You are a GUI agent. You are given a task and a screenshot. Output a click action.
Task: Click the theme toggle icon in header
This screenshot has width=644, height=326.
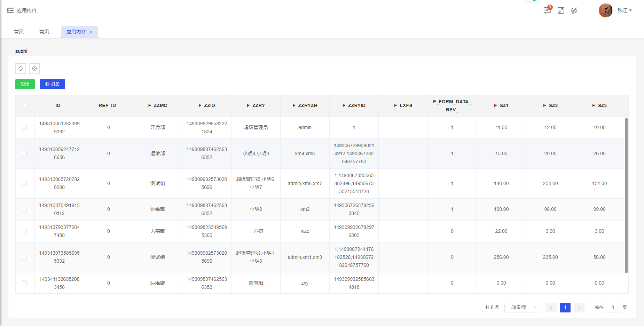click(x=574, y=10)
